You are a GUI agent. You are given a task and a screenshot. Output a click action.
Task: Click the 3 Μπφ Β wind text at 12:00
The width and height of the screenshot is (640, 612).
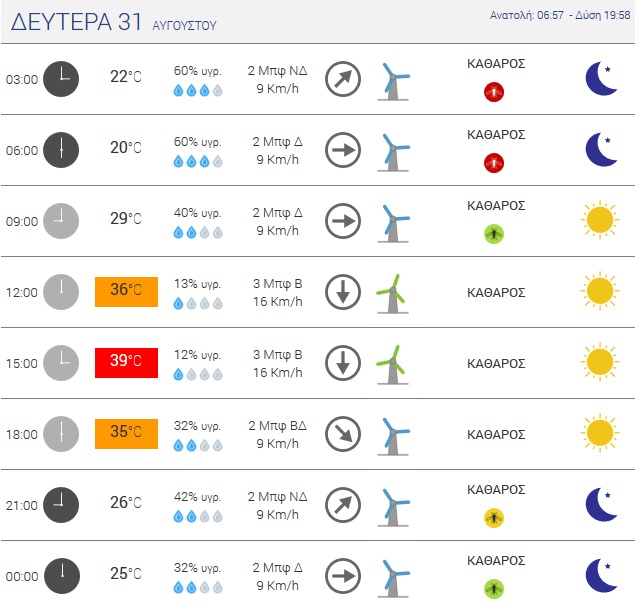[278, 283]
